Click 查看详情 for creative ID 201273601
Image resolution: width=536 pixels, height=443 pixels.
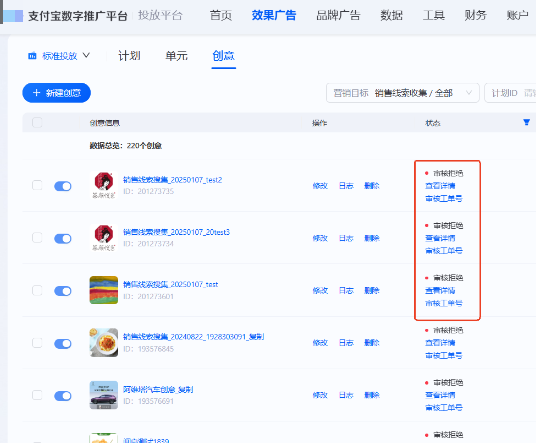(x=440, y=291)
